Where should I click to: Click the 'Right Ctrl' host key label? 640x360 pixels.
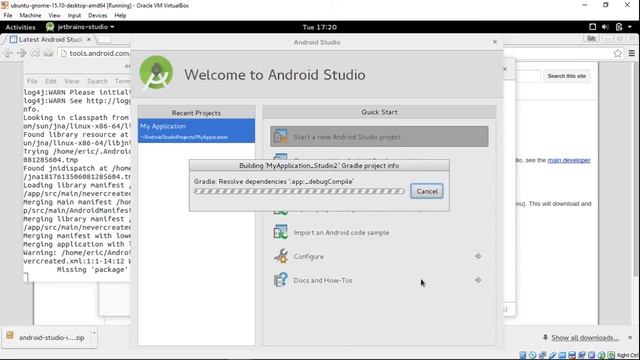pyautogui.click(x=628, y=355)
